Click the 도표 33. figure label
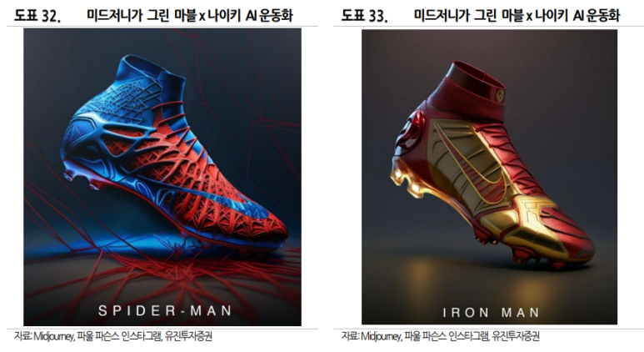The image size is (644, 352). [x=364, y=16]
